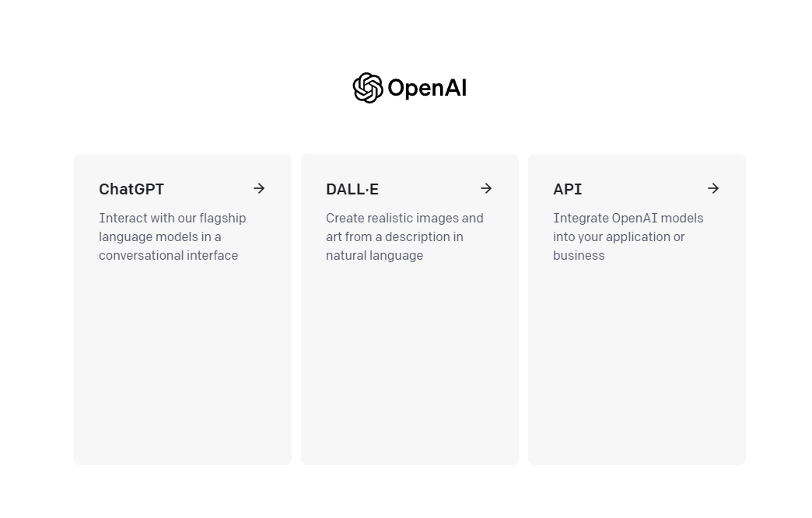The height and width of the screenshot is (518, 812).
Task: Click the arrow icon on the ChatGPT card
Action: pyautogui.click(x=259, y=188)
